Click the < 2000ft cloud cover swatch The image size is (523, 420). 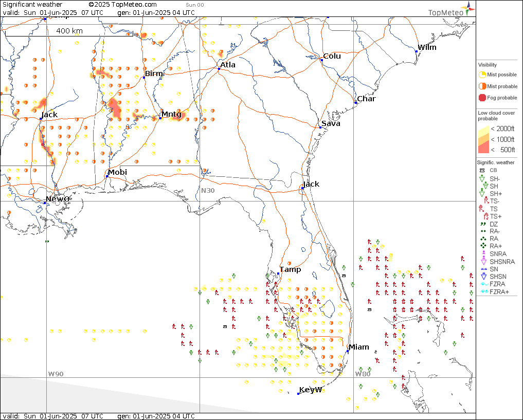click(483, 131)
